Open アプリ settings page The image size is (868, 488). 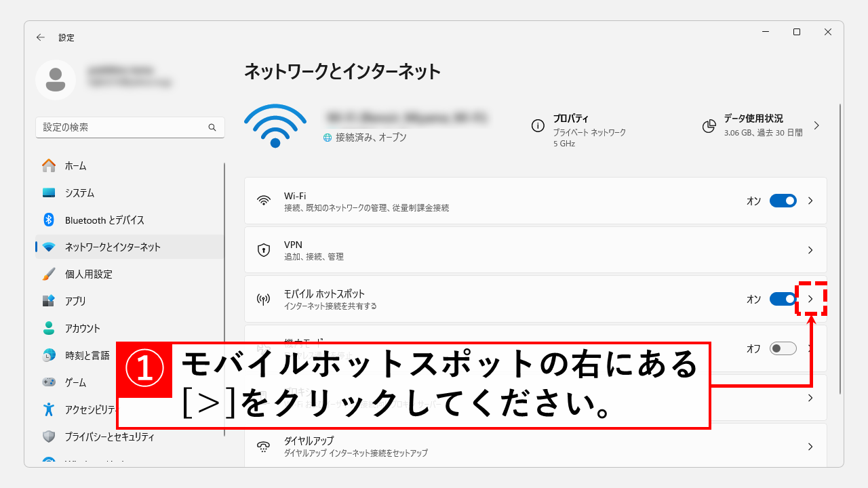pos(130,301)
